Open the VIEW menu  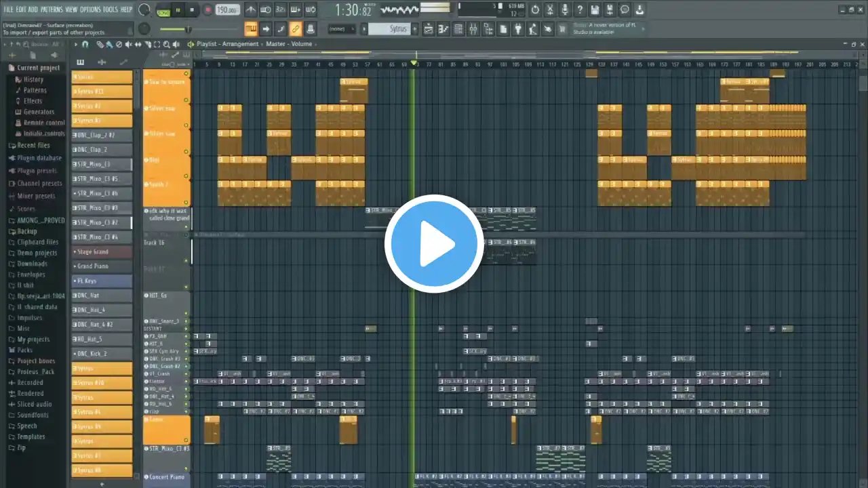coord(71,9)
